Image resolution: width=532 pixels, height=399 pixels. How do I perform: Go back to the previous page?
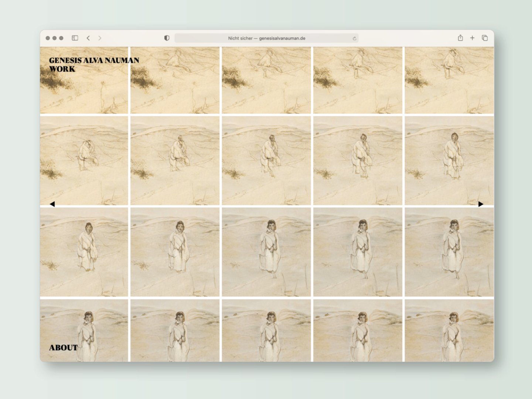(x=88, y=38)
